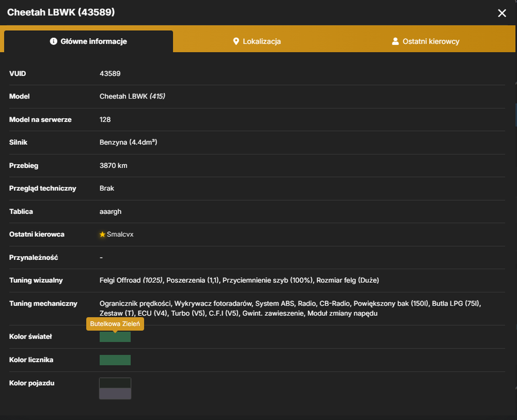Click the Przebieg row label
Viewport: 517px width, 420px height.
click(24, 166)
